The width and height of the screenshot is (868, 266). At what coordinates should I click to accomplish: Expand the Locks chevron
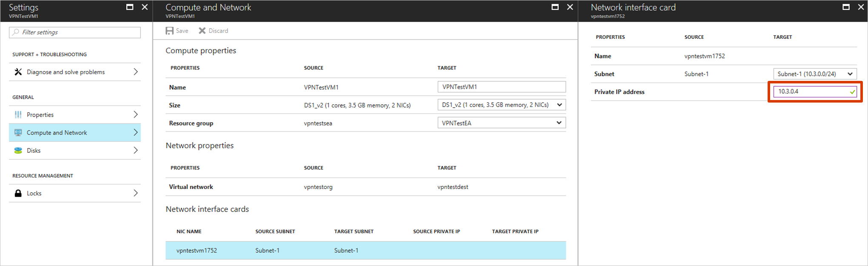pyautogui.click(x=135, y=193)
